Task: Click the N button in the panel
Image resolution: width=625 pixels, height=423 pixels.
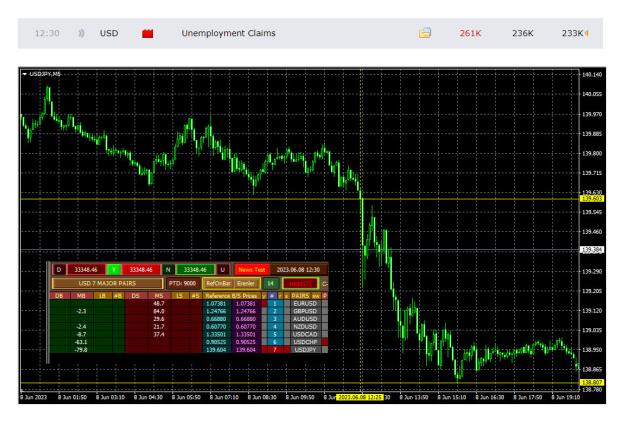Action: (x=168, y=270)
